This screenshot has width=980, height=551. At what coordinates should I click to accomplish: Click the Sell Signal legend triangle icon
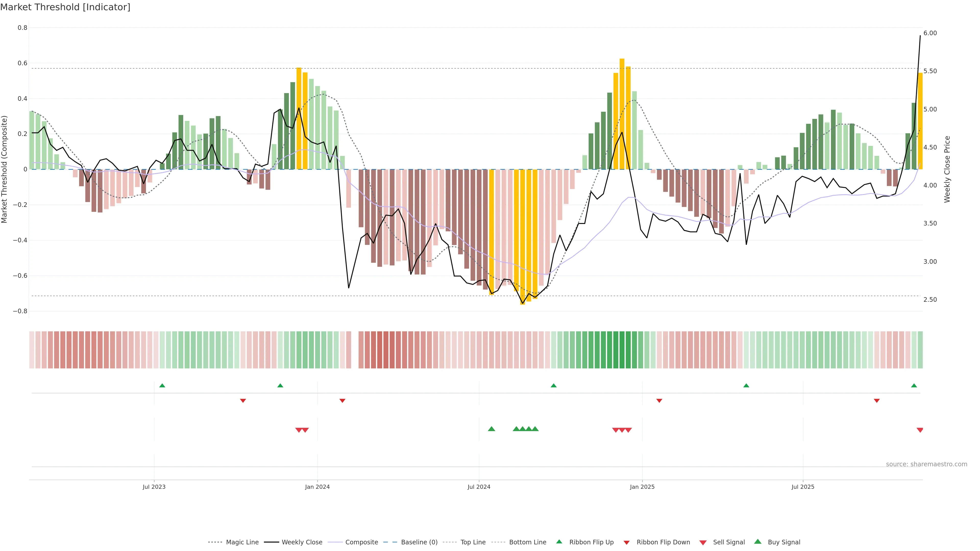click(703, 543)
